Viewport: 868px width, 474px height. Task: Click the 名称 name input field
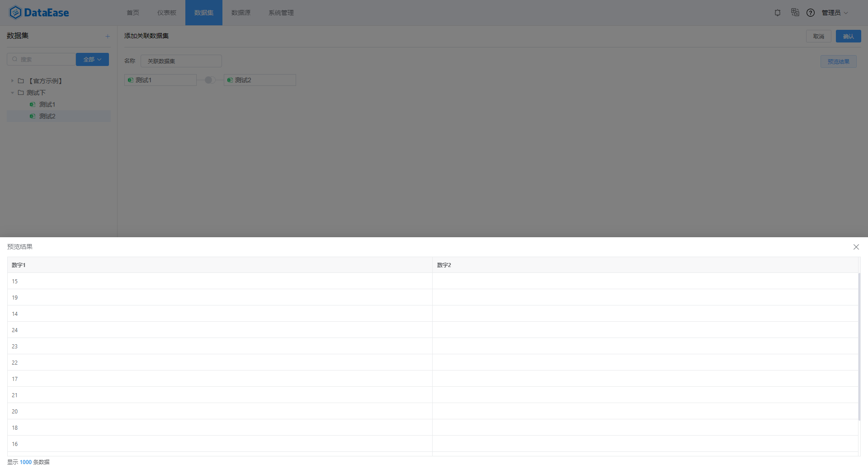[181, 61]
